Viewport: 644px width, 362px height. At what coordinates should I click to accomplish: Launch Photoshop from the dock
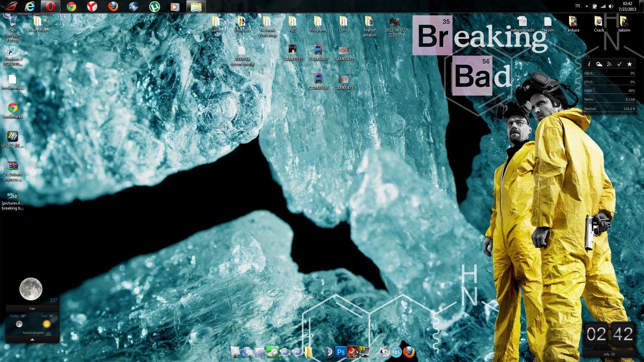pos(340,352)
